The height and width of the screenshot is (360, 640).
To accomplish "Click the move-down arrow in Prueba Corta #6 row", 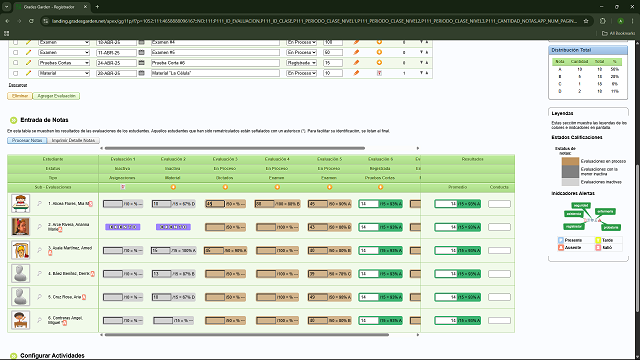I will pyautogui.click(x=421, y=62).
